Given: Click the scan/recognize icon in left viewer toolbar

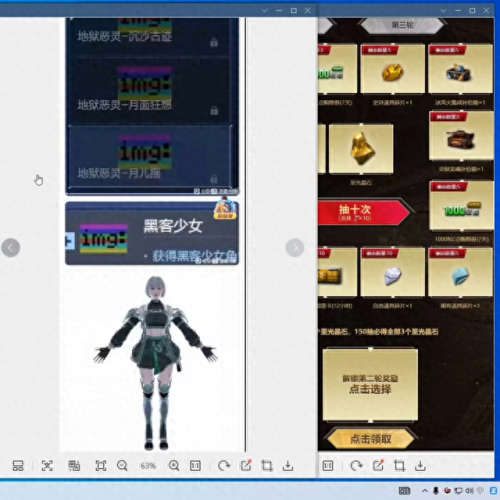Looking at the screenshot, I should coord(47,466).
